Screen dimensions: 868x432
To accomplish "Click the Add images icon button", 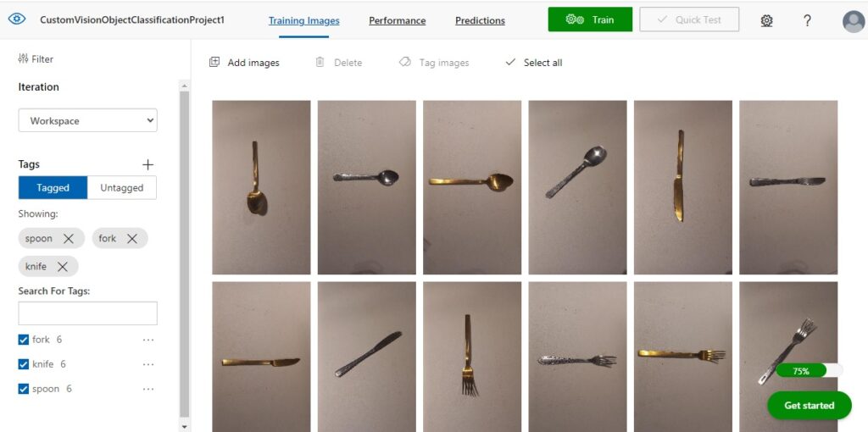I will pos(214,62).
